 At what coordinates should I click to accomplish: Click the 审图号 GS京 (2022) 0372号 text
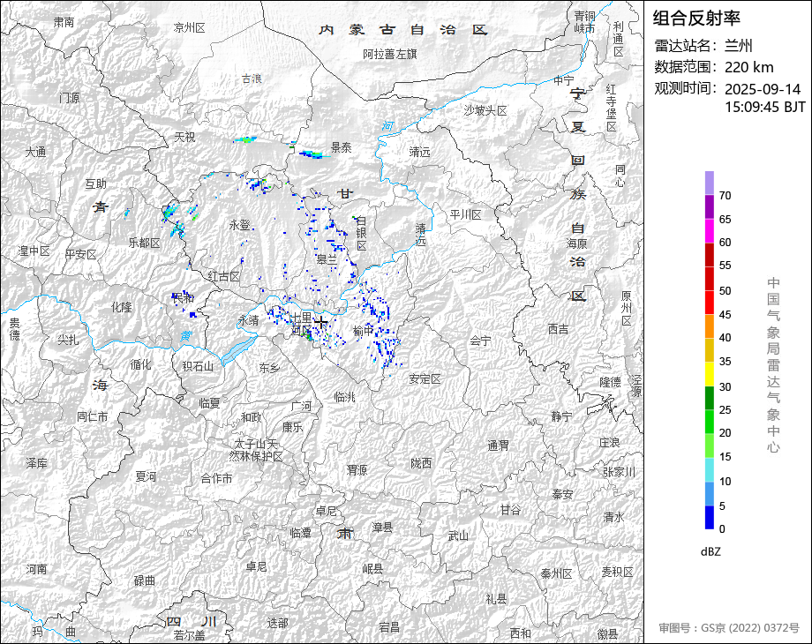tap(729, 628)
